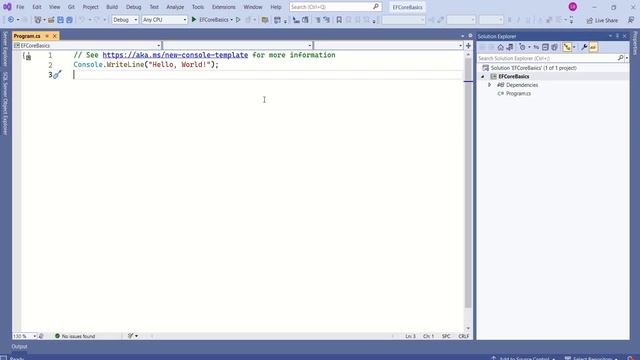The image size is (640, 360).
Task: Click the Visual Studio logo icon
Action: pos(7,7)
